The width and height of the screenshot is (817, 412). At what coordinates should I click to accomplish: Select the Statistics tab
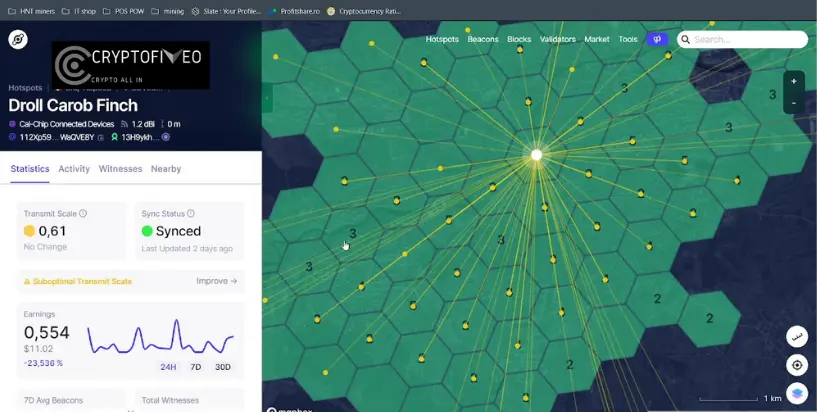coord(30,169)
